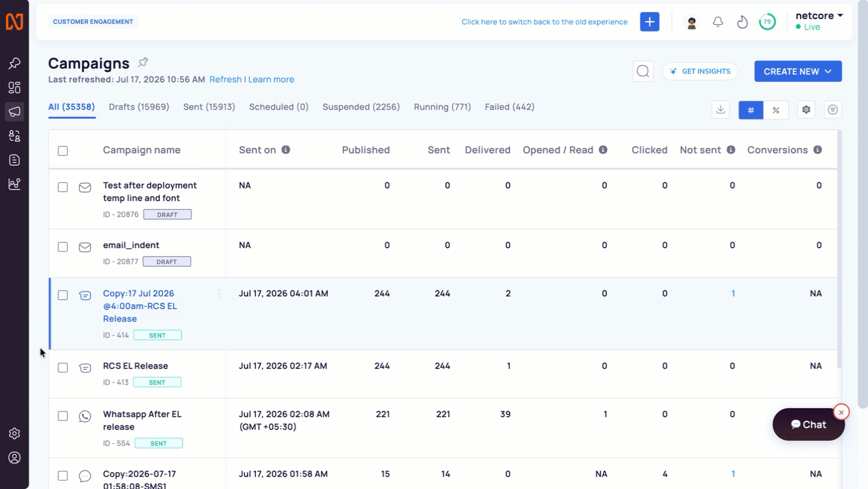Click the pin icon beside Campaigns title
868x489 pixels.
pos(143,62)
